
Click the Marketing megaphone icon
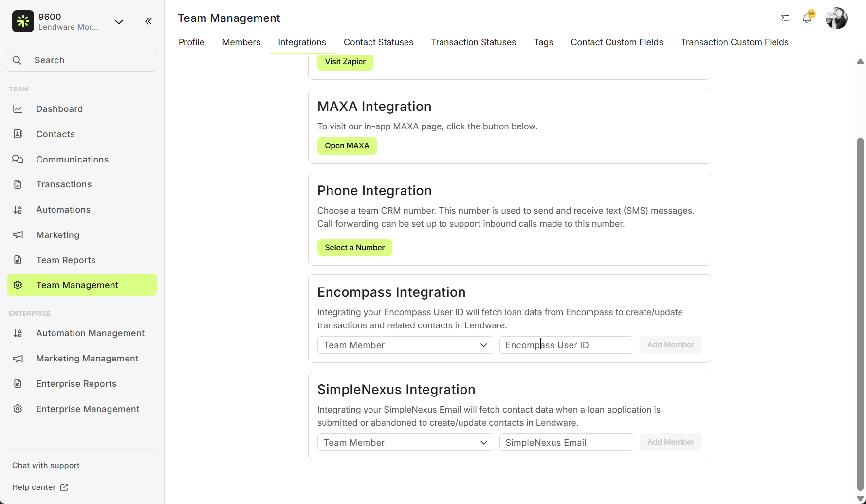(18, 235)
